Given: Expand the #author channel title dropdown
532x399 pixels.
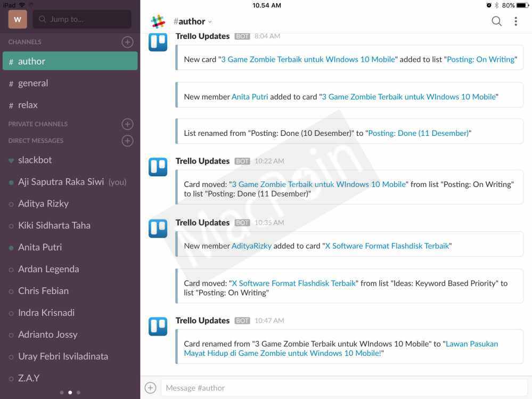Looking at the screenshot, I should pos(192,21).
